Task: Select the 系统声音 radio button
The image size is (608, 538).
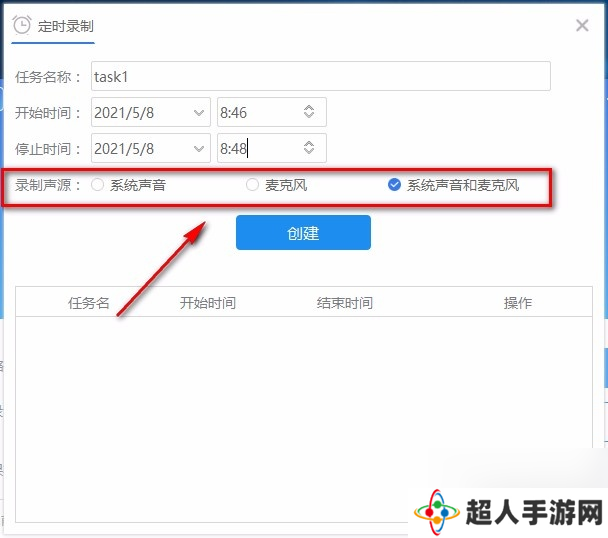Action: [x=97, y=185]
